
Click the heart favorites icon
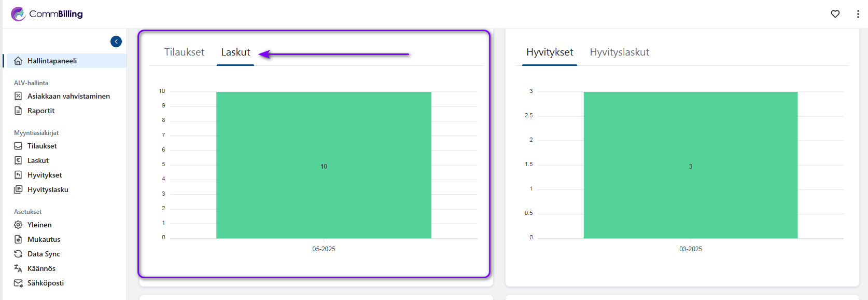coord(835,14)
